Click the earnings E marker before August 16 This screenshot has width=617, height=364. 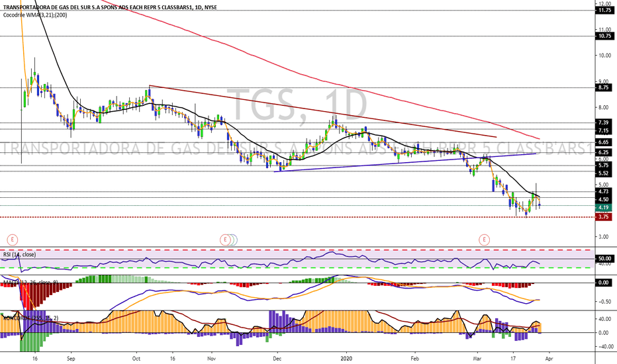pos(13,240)
